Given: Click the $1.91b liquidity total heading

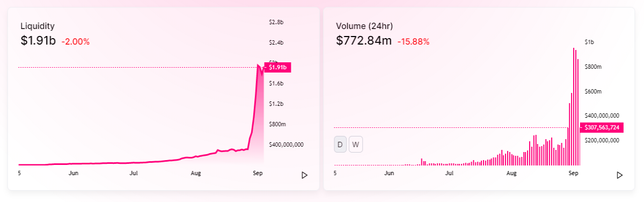Looking at the screenshot, I should tap(38, 40).
